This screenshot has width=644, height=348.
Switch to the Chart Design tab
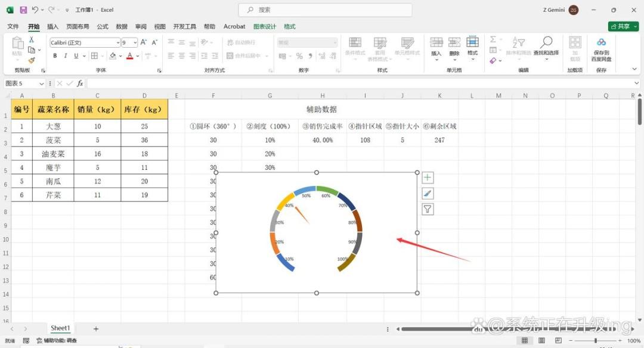click(265, 27)
